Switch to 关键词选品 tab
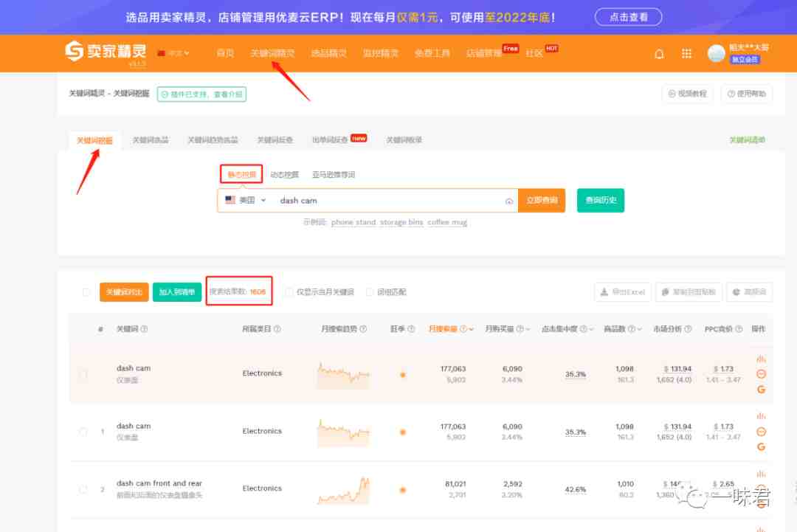Viewport: 797px width, 532px height. click(x=151, y=139)
